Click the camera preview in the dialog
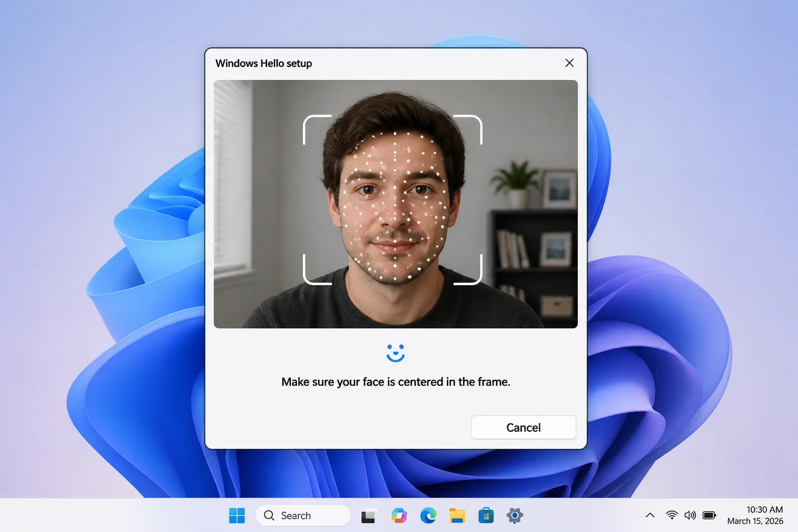 coord(395,204)
